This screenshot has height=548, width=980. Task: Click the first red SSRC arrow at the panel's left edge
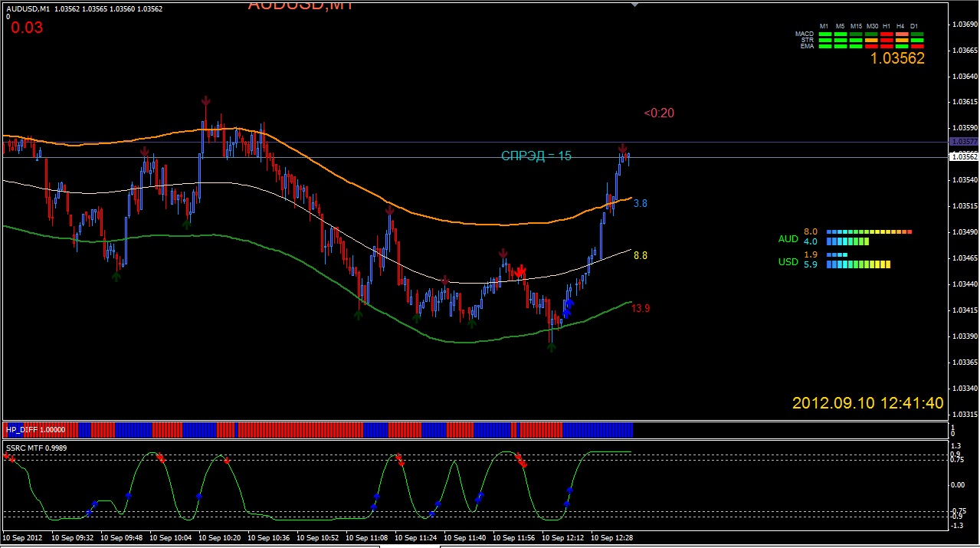tap(7, 457)
